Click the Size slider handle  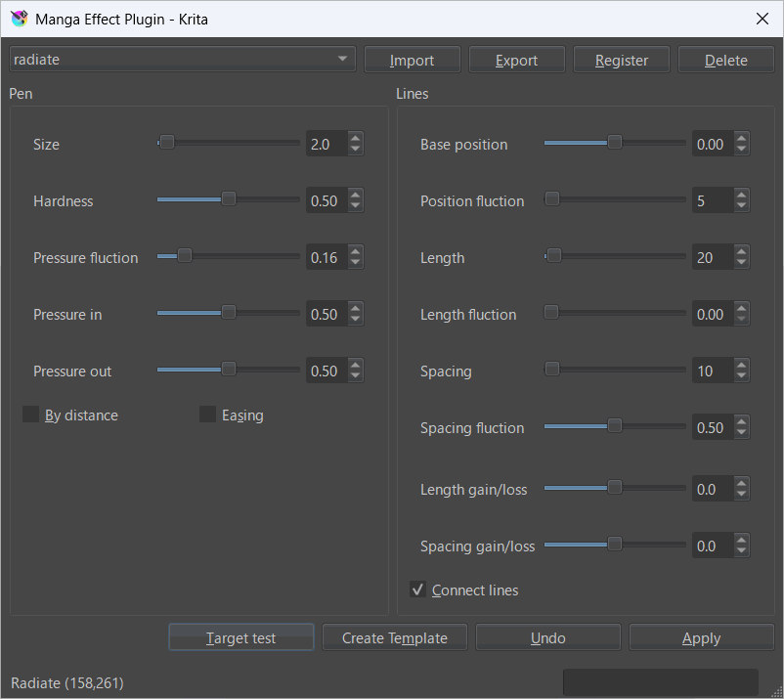[167, 143]
